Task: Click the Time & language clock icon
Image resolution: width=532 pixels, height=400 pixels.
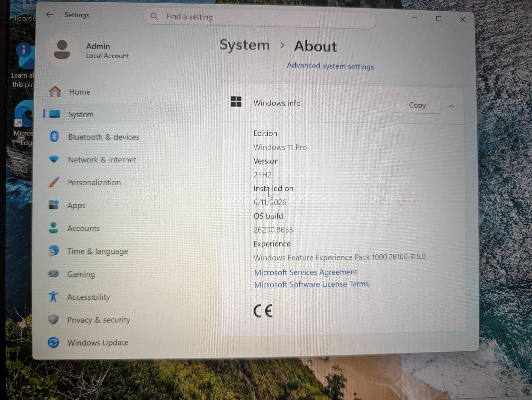Action: (x=53, y=251)
